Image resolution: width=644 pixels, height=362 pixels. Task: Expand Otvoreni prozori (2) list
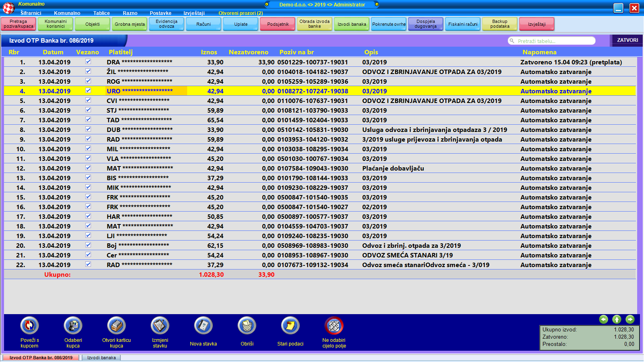coord(240,13)
